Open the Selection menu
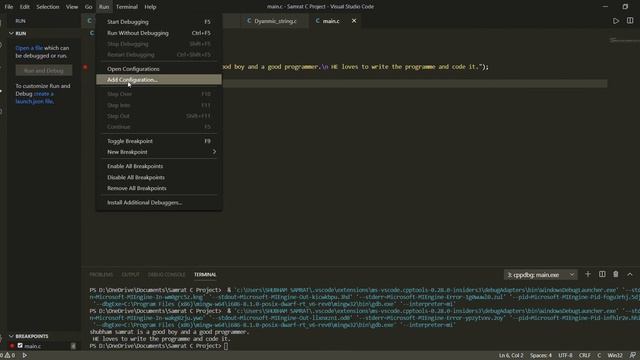The height and width of the screenshot is (360, 640). (x=47, y=7)
